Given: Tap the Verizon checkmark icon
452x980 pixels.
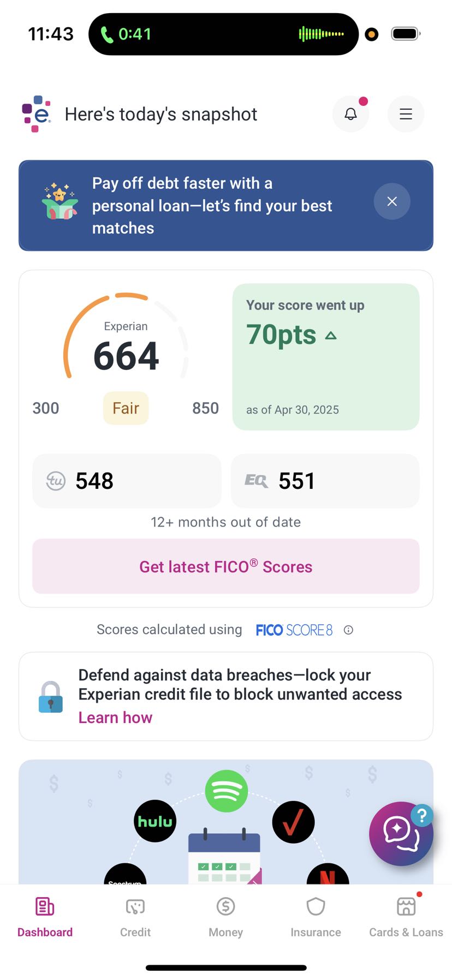Looking at the screenshot, I should 293,822.
